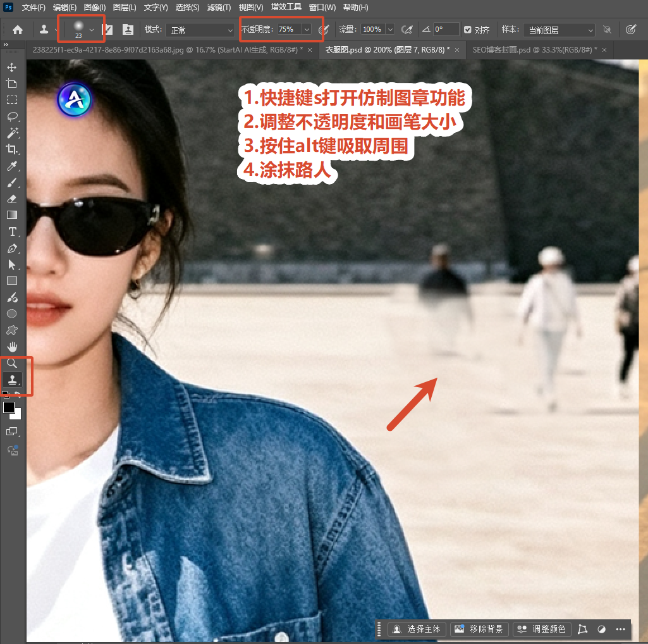648x644 pixels.
Task: Select the Horizontal Type tool
Action: [13, 232]
